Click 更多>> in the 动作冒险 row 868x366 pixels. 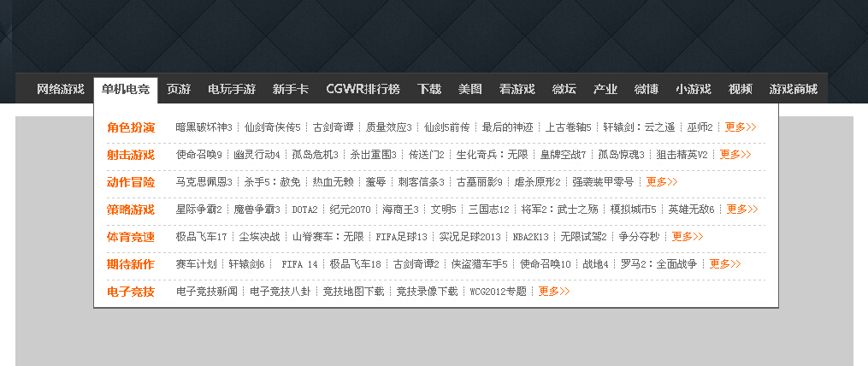click(662, 181)
